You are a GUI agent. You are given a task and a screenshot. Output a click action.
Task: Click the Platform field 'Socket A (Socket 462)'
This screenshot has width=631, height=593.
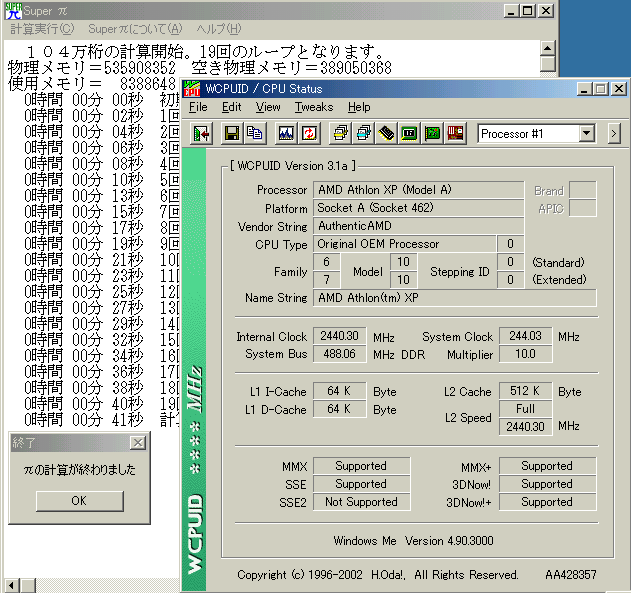pyautogui.click(x=419, y=208)
